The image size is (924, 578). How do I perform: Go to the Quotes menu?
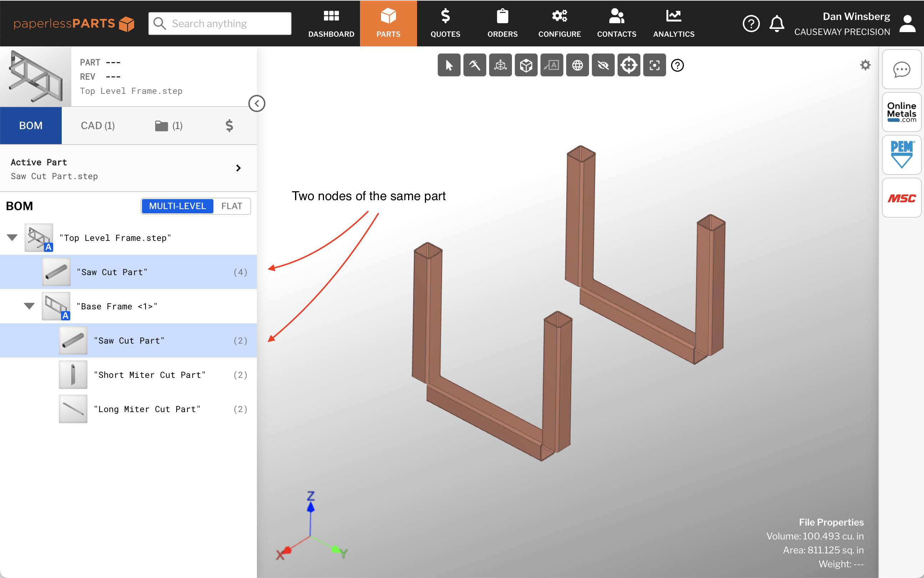tap(445, 24)
